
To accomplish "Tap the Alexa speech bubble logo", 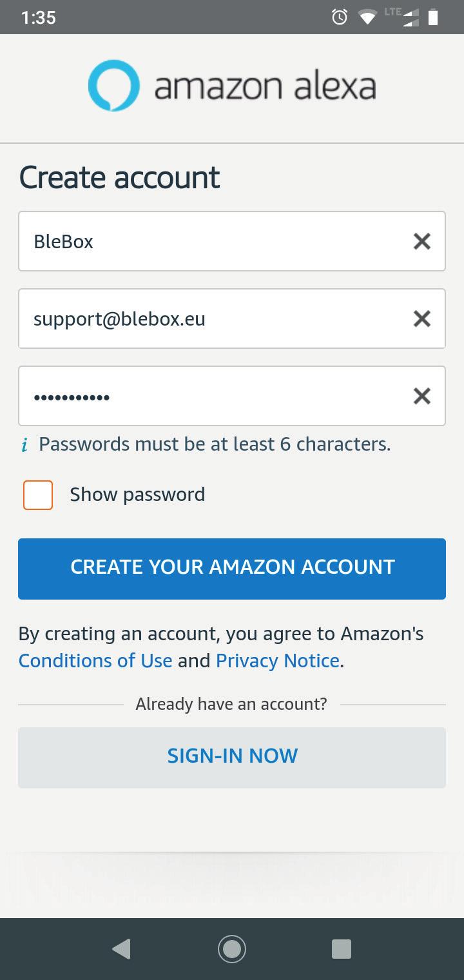I will tap(114, 86).
